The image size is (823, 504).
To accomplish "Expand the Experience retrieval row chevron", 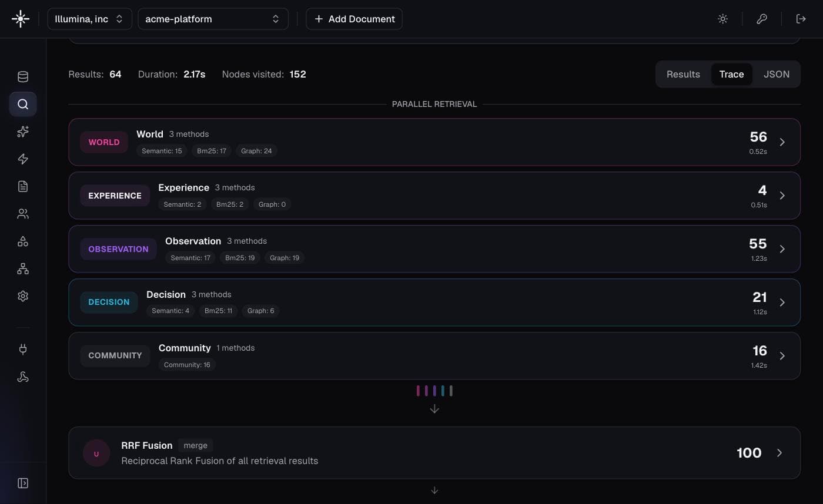I will tap(782, 196).
